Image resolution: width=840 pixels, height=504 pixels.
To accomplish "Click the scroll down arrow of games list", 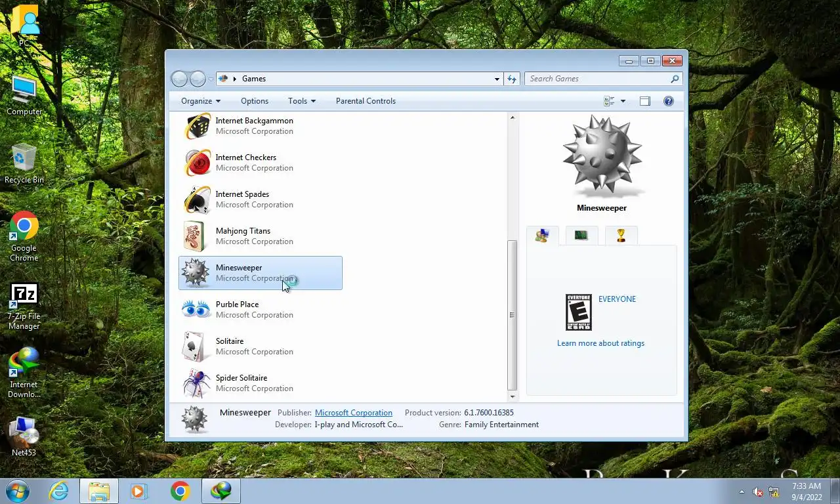I will pyautogui.click(x=513, y=396).
